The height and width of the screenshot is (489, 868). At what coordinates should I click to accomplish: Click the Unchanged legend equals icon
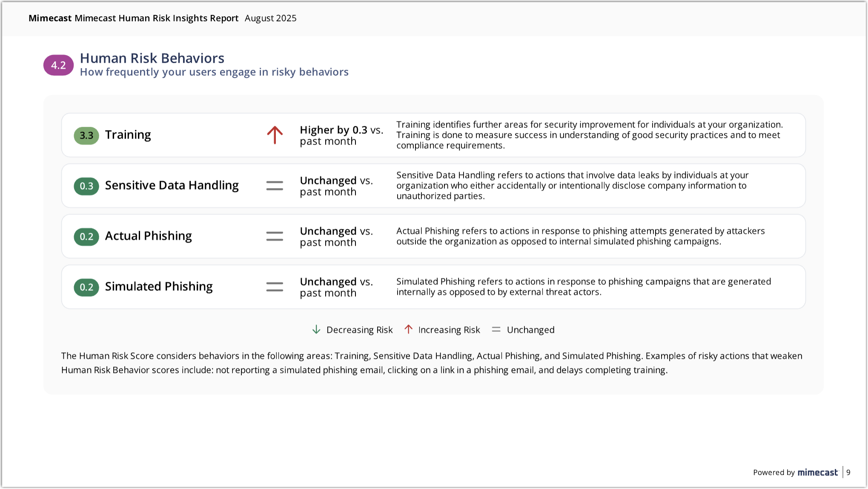(x=496, y=329)
